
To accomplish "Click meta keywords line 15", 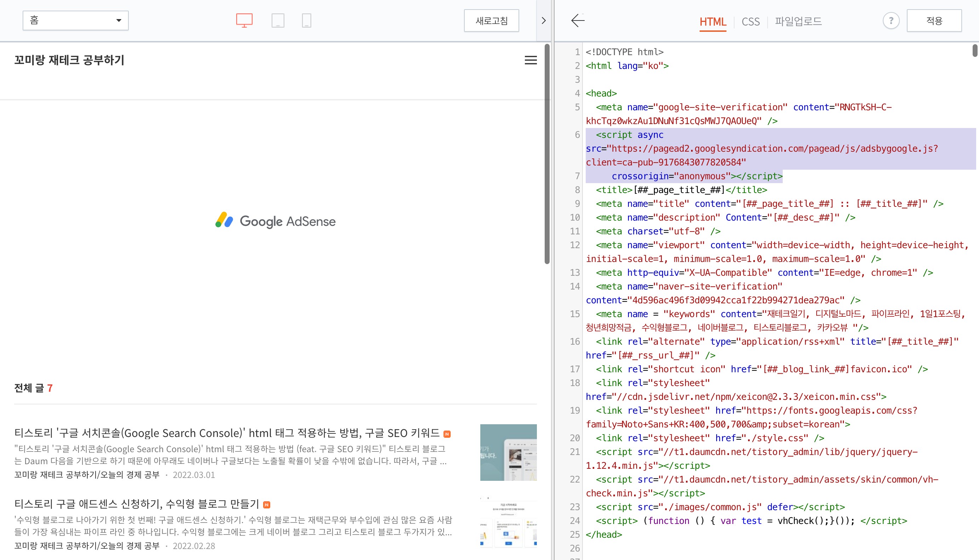I will (776, 321).
